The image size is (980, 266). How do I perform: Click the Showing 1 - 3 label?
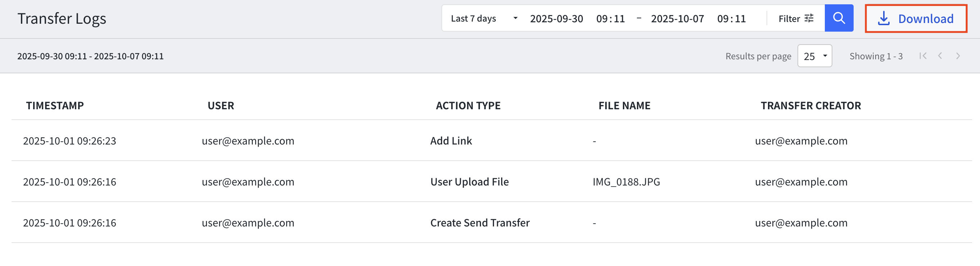coord(876,56)
